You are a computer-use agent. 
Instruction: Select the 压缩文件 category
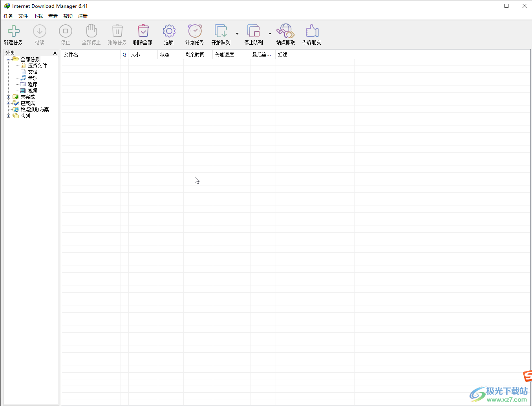pos(37,66)
